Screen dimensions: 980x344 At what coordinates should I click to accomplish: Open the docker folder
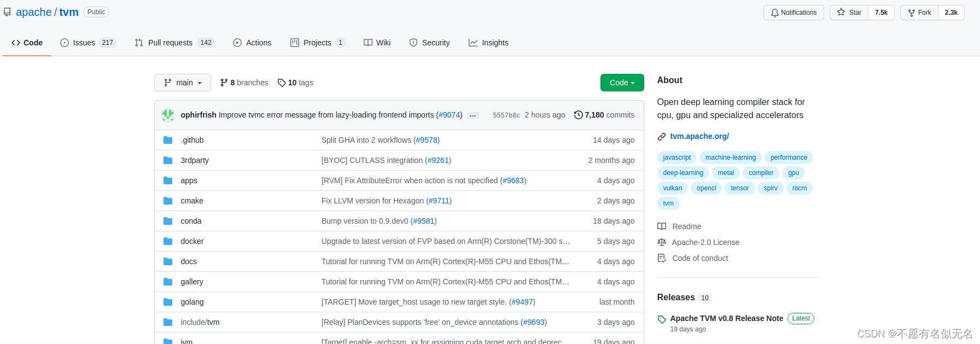(x=192, y=241)
